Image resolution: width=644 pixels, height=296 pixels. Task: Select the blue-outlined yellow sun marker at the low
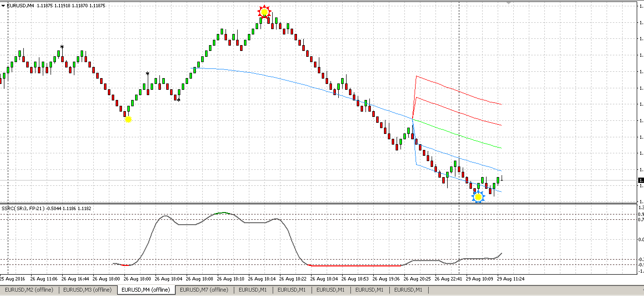tap(478, 197)
